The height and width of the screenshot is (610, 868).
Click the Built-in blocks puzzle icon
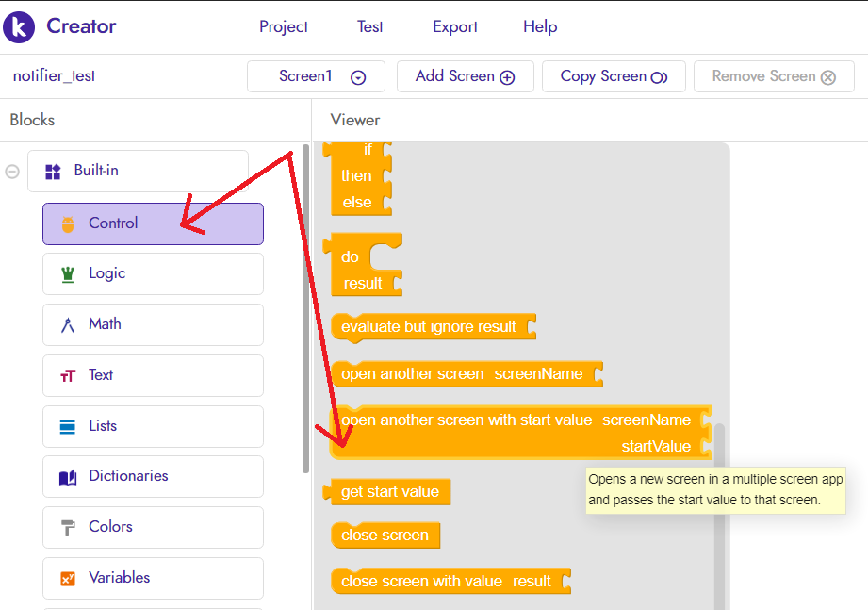tap(53, 172)
